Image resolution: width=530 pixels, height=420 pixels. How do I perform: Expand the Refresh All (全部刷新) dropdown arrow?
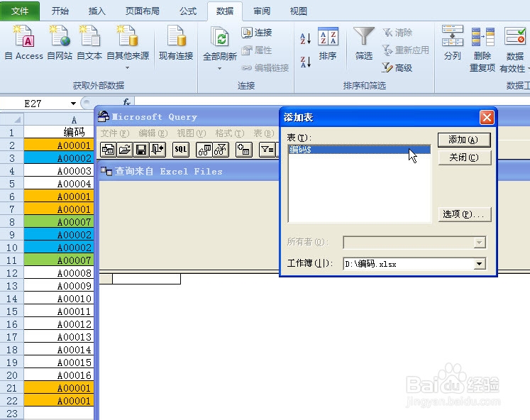pyautogui.click(x=220, y=69)
